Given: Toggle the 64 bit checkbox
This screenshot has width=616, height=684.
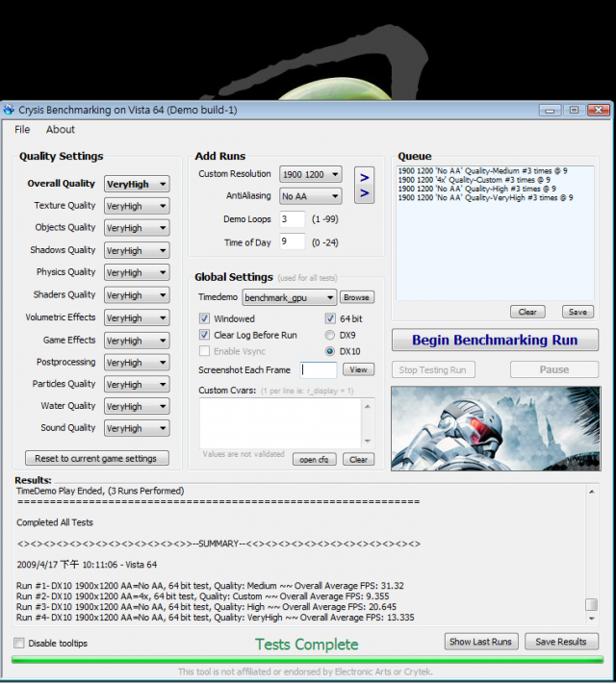Looking at the screenshot, I should coord(330,318).
